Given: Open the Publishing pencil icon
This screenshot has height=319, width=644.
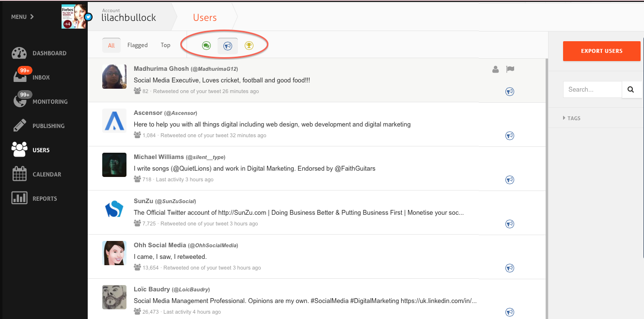Looking at the screenshot, I should tap(19, 126).
